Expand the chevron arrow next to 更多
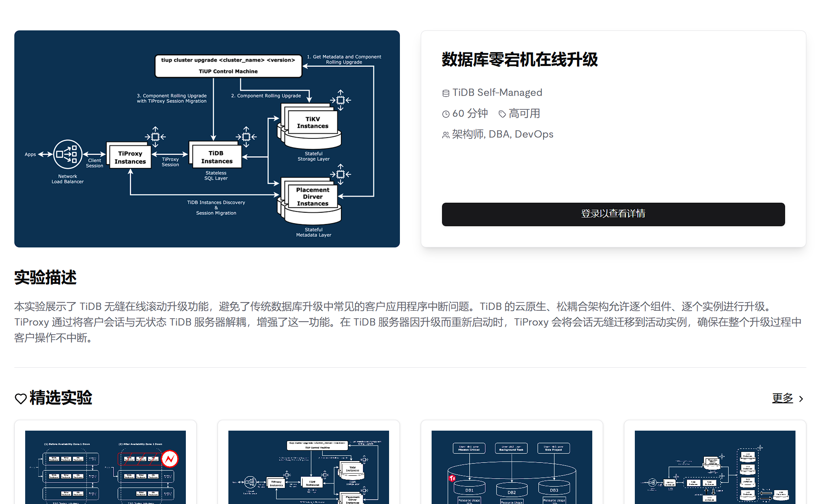This screenshot has width=835, height=504. 801,399
